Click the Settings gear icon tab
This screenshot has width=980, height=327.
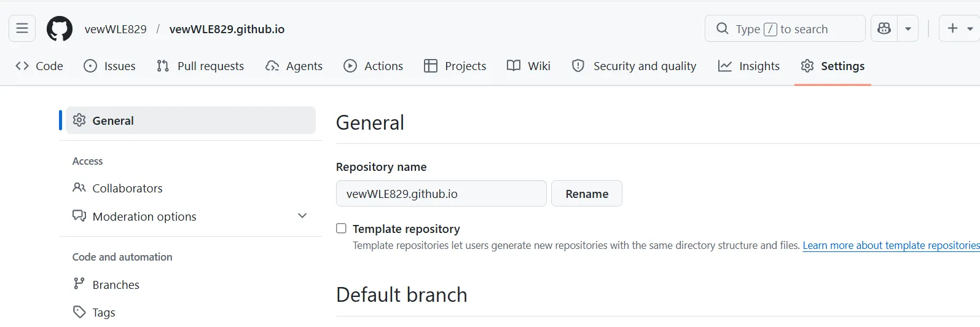[x=807, y=66]
